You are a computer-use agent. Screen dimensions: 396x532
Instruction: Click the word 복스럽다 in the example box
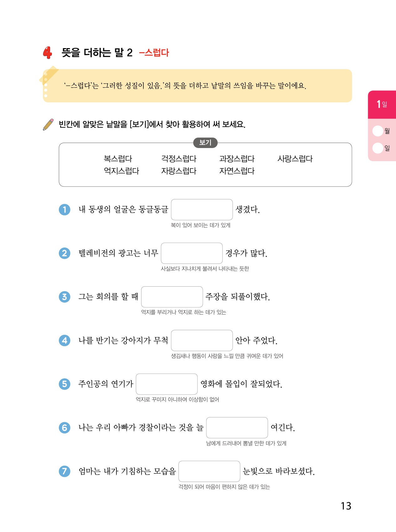click(x=118, y=159)
